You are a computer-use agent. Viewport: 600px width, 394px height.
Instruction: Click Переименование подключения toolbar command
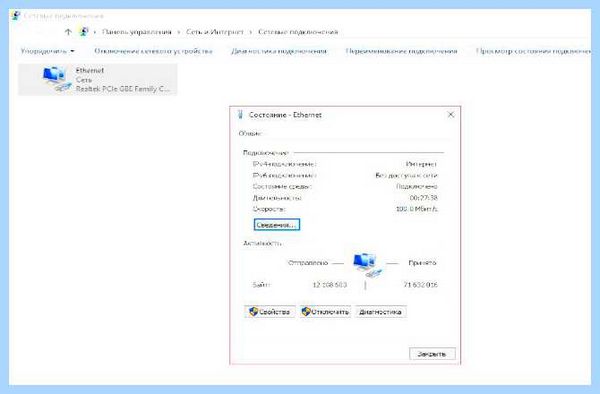click(x=401, y=51)
